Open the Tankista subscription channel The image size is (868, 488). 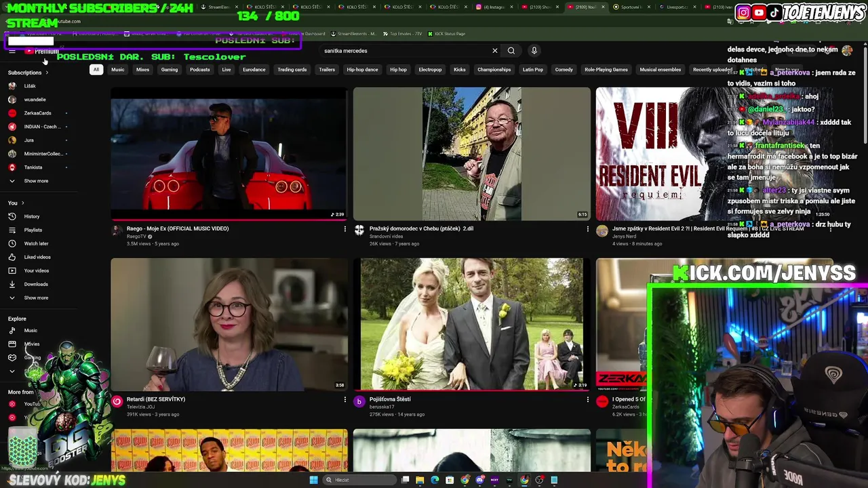(x=33, y=167)
